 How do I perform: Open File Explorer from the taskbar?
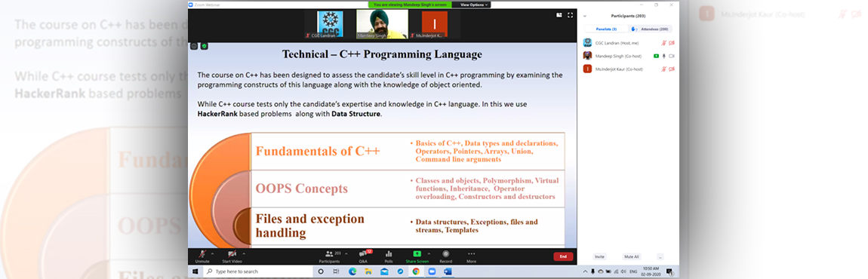click(368, 271)
